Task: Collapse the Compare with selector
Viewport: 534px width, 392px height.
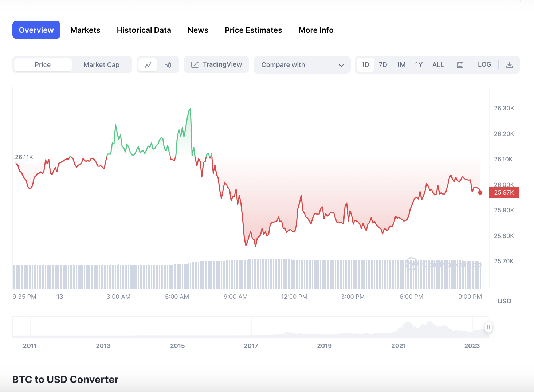Action: click(341, 65)
